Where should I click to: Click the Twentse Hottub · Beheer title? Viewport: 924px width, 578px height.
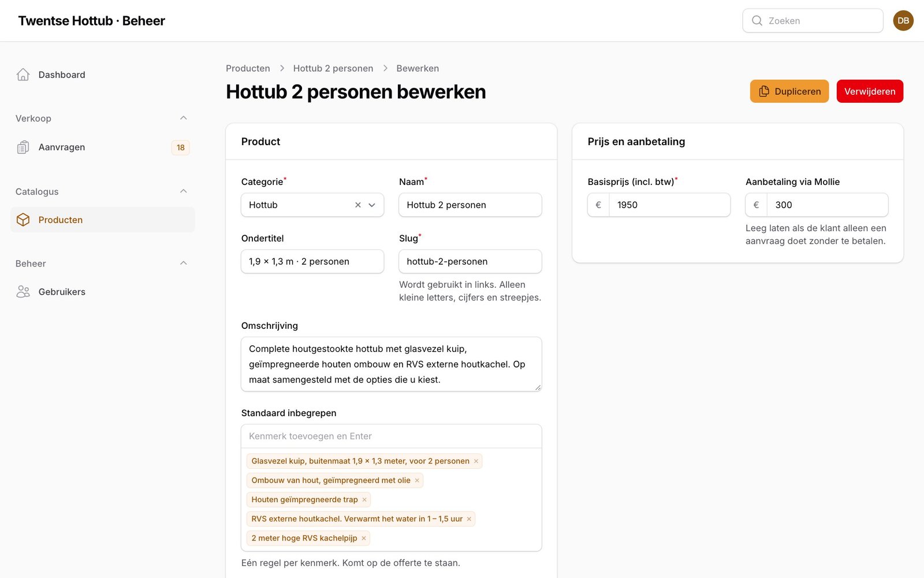pos(91,21)
